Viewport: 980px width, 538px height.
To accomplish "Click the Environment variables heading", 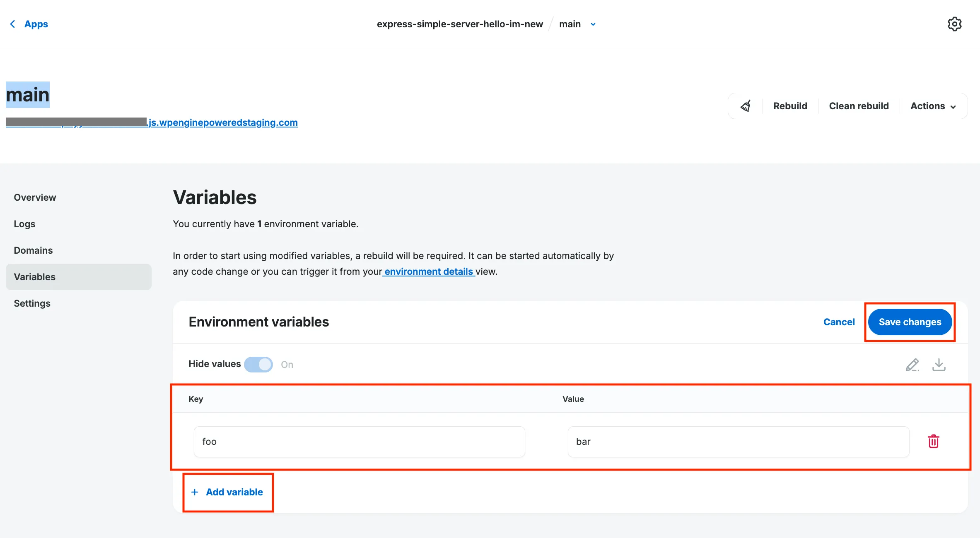I will [258, 322].
